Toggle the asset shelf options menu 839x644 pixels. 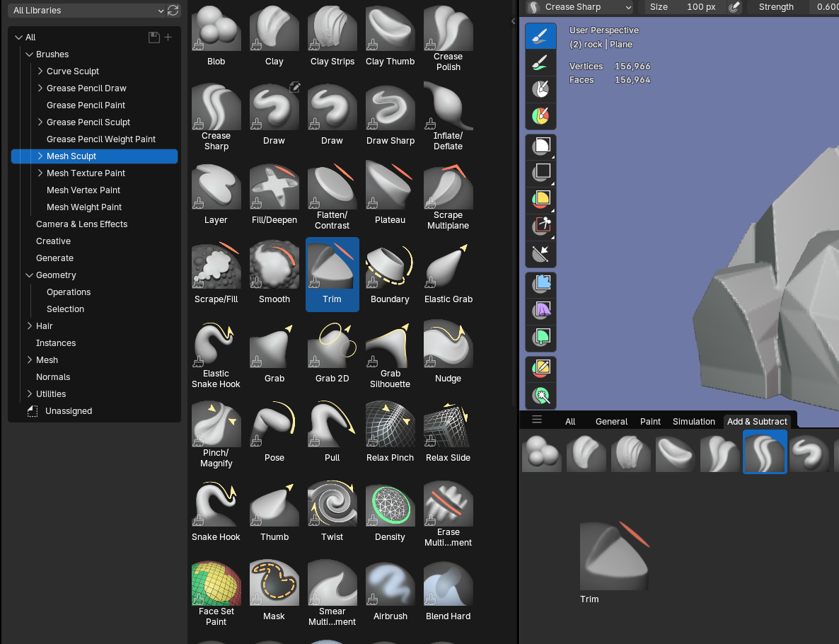(537, 420)
